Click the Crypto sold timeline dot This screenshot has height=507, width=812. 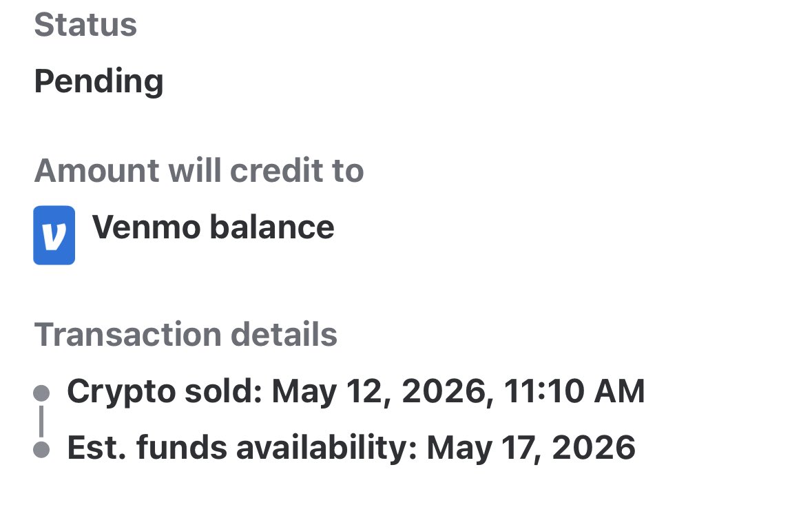[41, 393]
